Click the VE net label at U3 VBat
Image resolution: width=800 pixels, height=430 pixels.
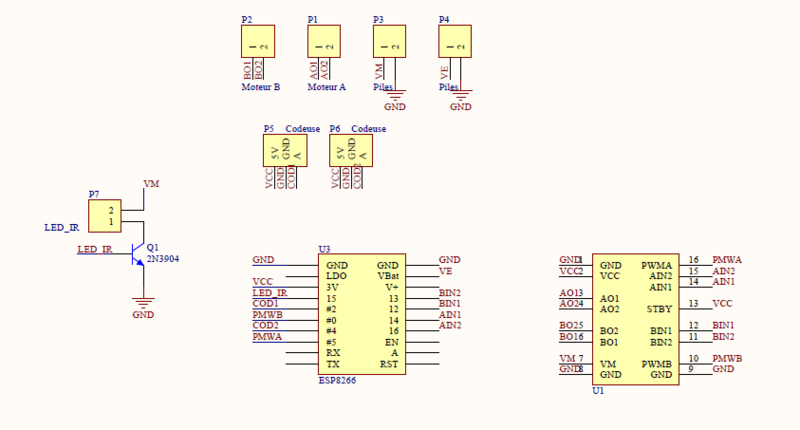coord(445,271)
